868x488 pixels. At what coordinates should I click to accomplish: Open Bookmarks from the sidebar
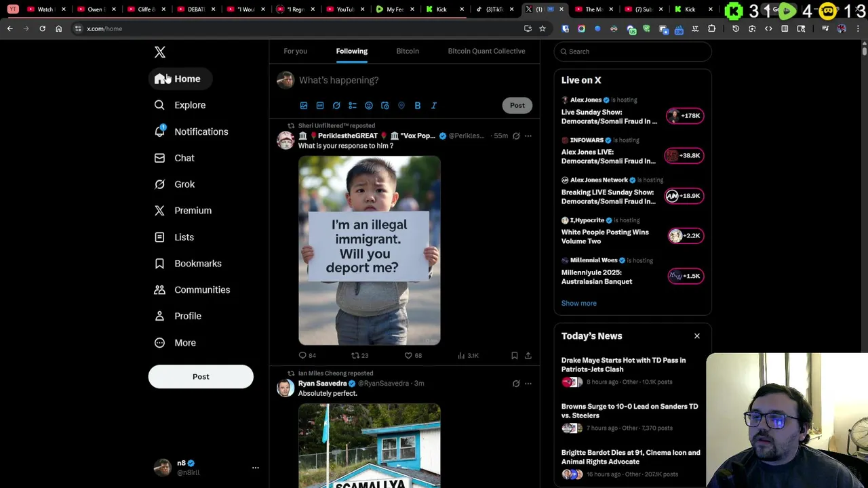pyautogui.click(x=189, y=264)
